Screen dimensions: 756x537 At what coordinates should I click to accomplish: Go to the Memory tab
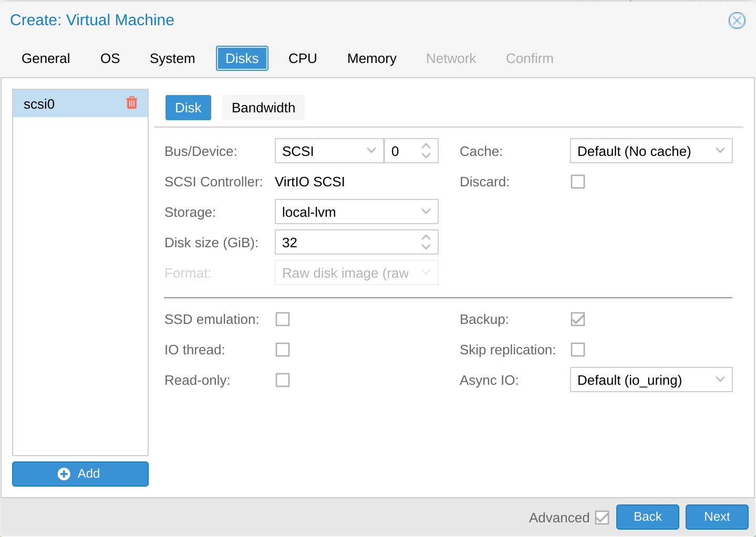pos(371,58)
